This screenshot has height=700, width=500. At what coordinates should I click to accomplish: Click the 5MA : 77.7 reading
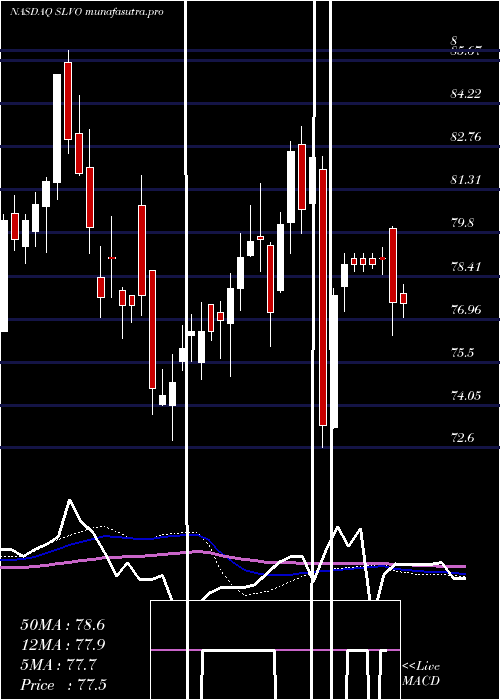58,665
